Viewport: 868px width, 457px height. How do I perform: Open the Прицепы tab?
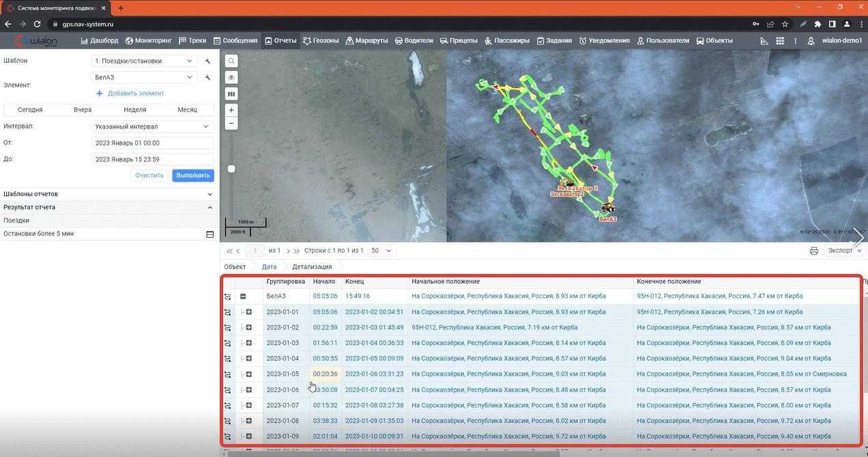[459, 41]
